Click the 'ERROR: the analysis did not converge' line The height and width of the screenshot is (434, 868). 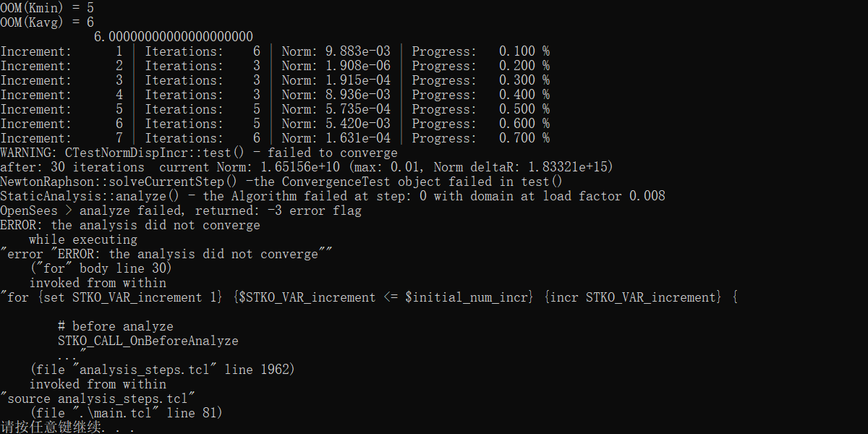coord(130,225)
